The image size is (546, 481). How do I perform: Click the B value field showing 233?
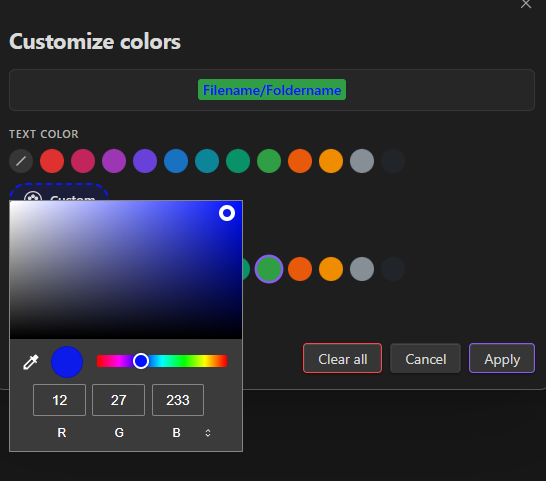[x=178, y=400]
